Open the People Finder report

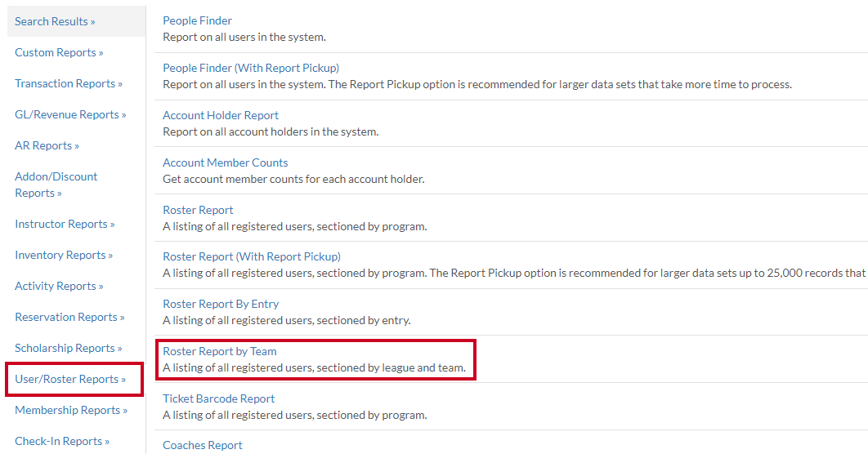tap(197, 20)
